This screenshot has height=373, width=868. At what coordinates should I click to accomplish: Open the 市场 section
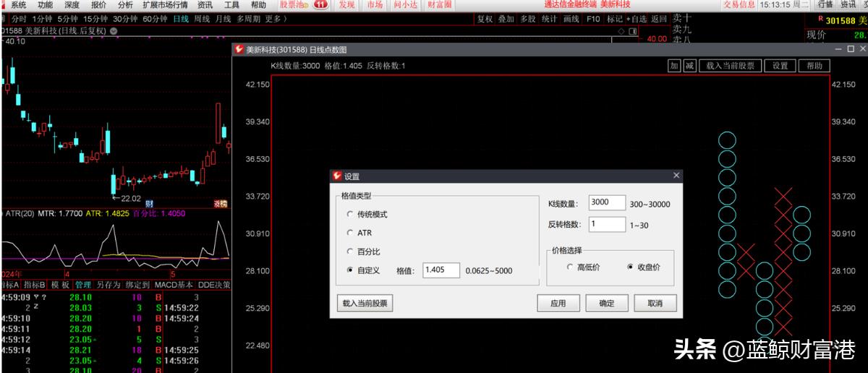point(375,5)
